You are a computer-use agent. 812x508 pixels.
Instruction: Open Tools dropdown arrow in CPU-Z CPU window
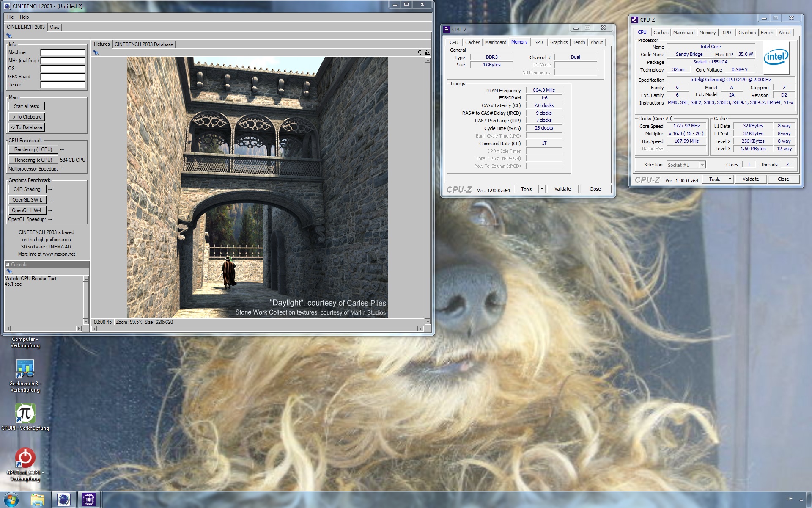click(x=730, y=179)
